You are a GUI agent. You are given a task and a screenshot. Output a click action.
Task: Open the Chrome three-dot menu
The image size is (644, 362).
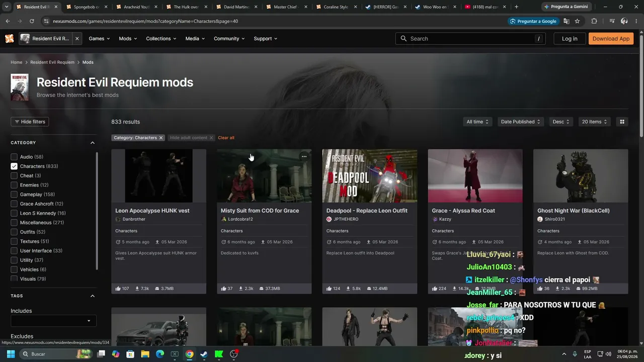pos(636,21)
